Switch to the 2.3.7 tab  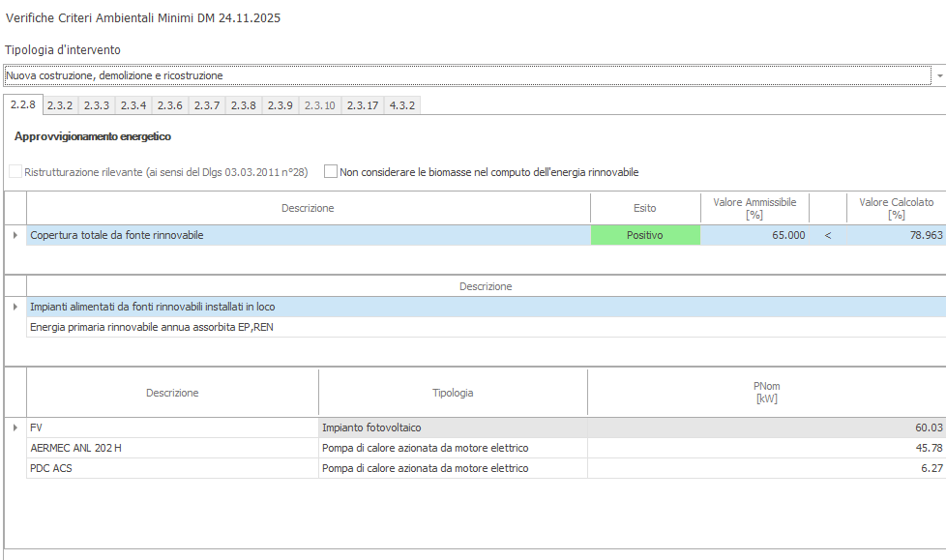(206, 105)
